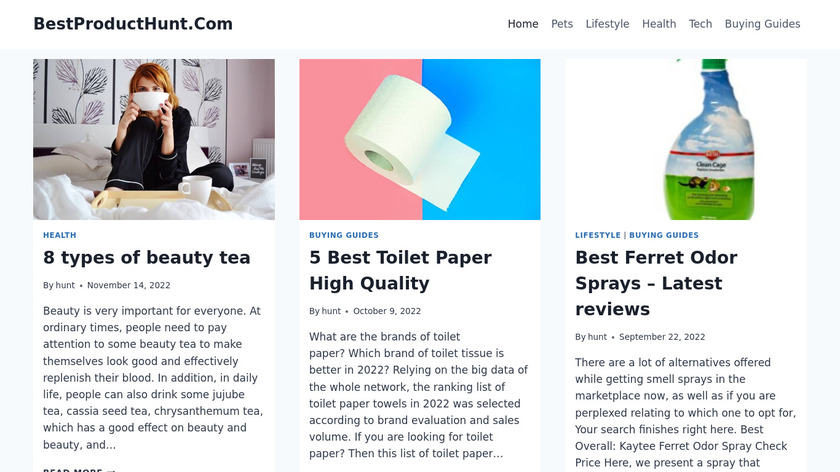Click BUYING GUIDES tag on the ferret post
Screen dimensions: 840x472
click(664, 235)
